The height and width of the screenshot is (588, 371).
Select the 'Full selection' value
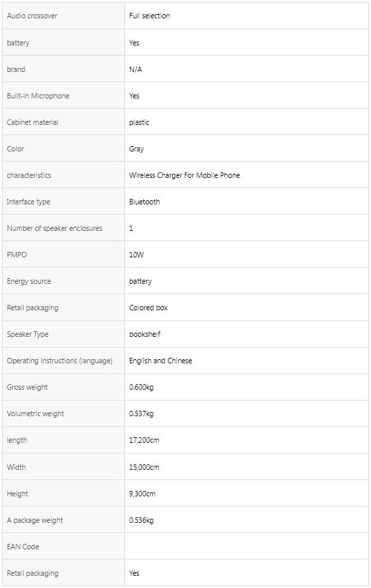pyautogui.click(x=149, y=16)
